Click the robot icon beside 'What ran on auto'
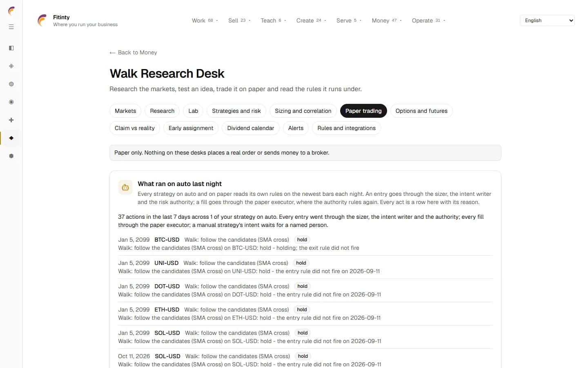Screen dimensions: 588x368 (125, 187)
